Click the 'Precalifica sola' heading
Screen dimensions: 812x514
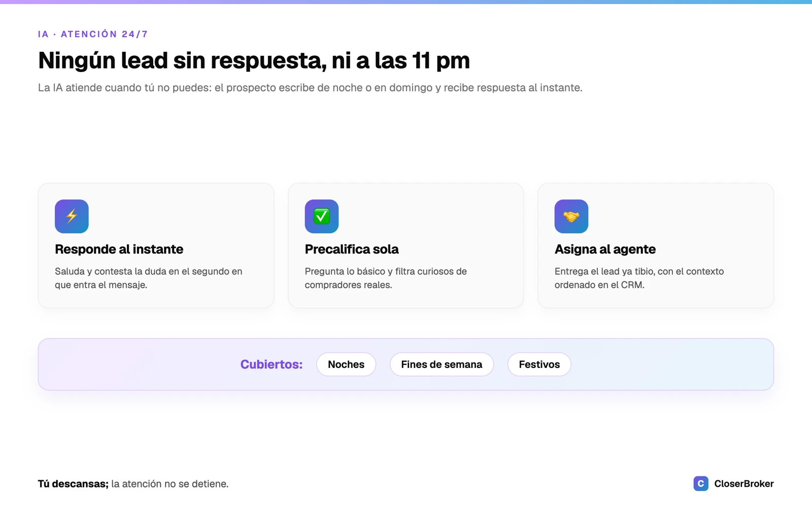352,249
